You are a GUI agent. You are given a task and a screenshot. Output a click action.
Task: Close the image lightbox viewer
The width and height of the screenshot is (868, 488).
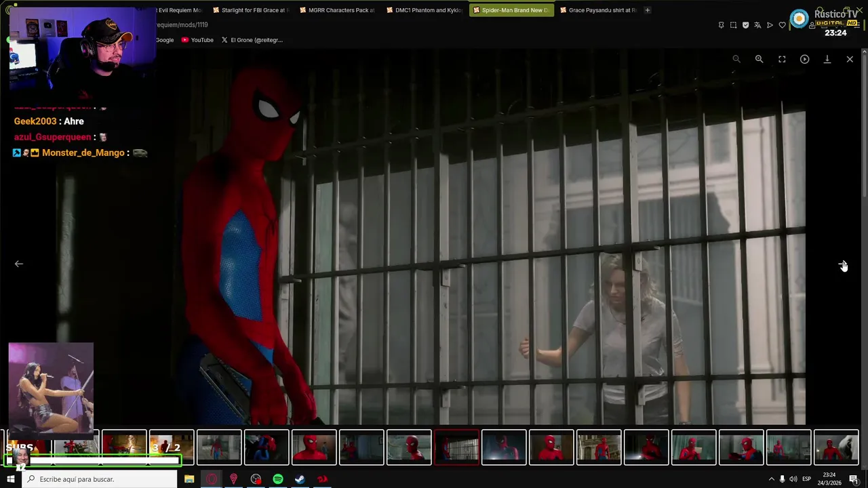pyautogui.click(x=850, y=59)
